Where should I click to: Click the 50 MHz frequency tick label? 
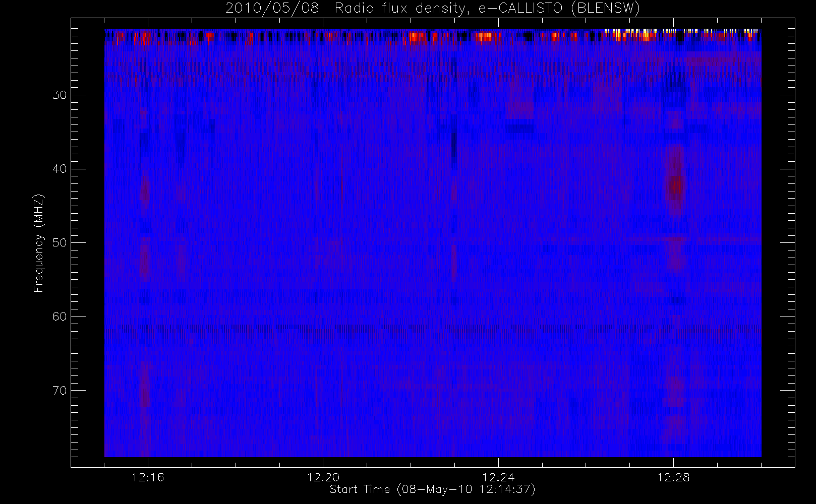(x=60, y=243)
